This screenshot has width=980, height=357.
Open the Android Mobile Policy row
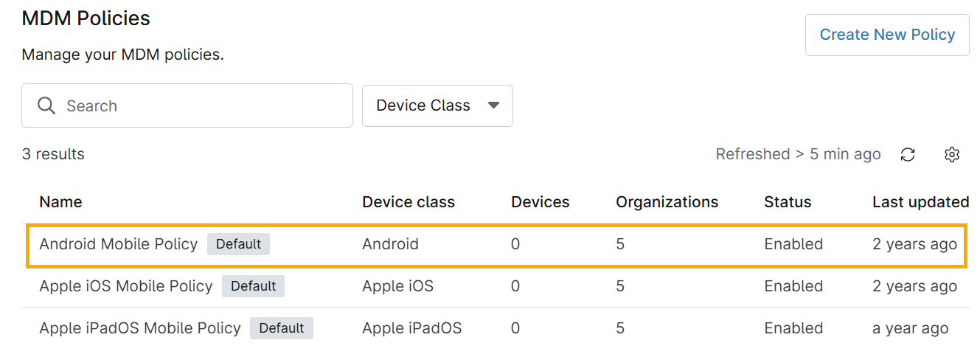tap(119, 244)
